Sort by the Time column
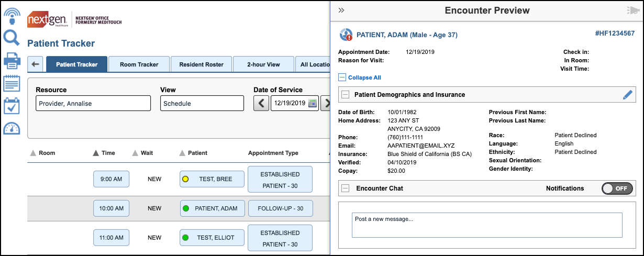The width and height of the screenshot is (644, 256). pos(104,153)
